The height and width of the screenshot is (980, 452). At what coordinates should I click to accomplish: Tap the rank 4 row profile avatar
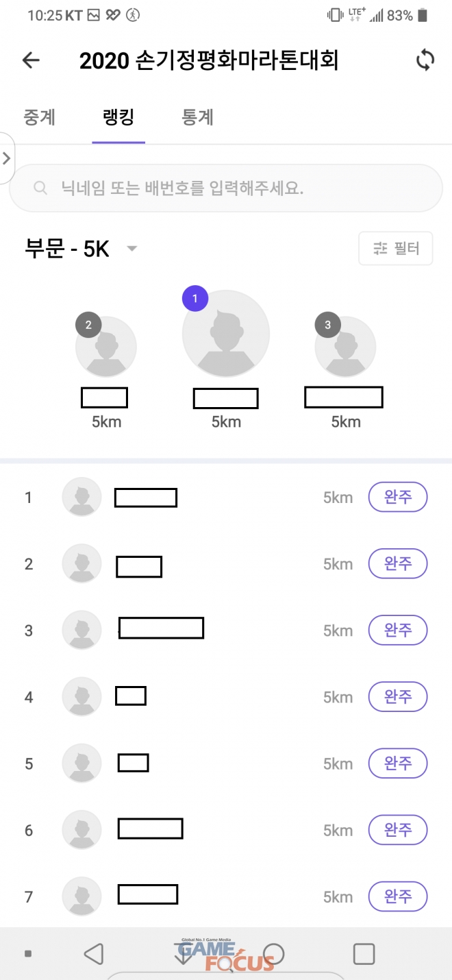pos(82,697)
